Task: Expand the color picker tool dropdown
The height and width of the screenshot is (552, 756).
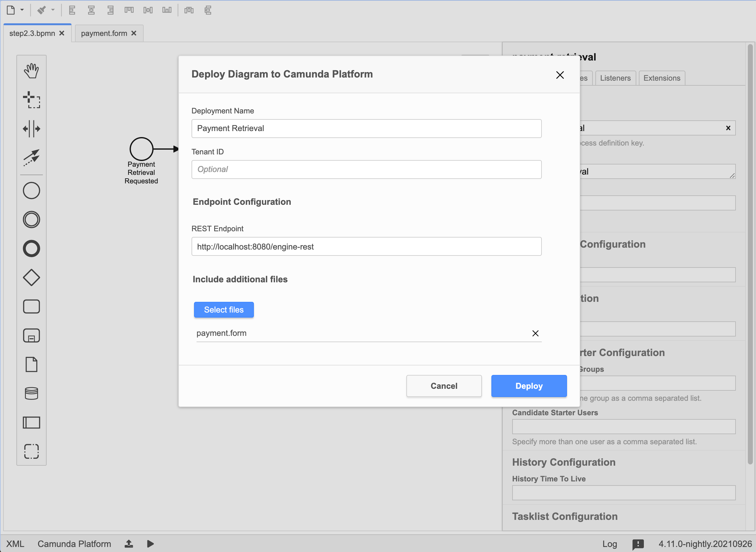Action: [53, 10]
